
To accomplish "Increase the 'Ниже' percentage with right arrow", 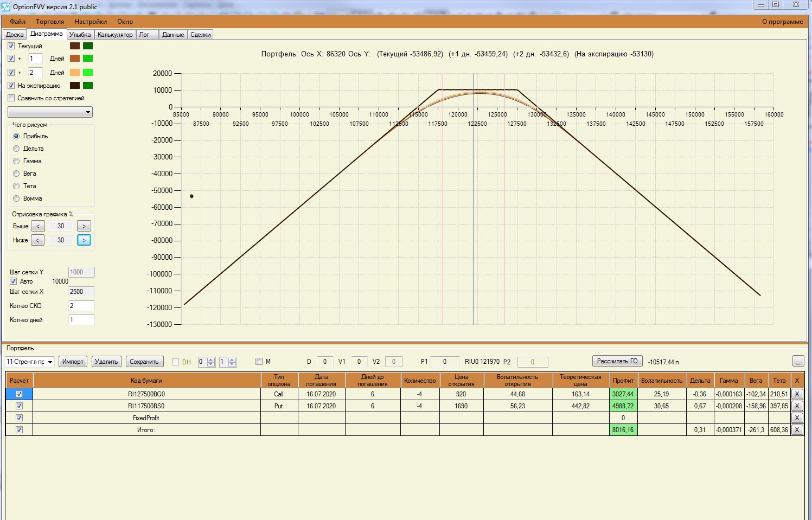I will pyautogui.click(x=84, y=240).
